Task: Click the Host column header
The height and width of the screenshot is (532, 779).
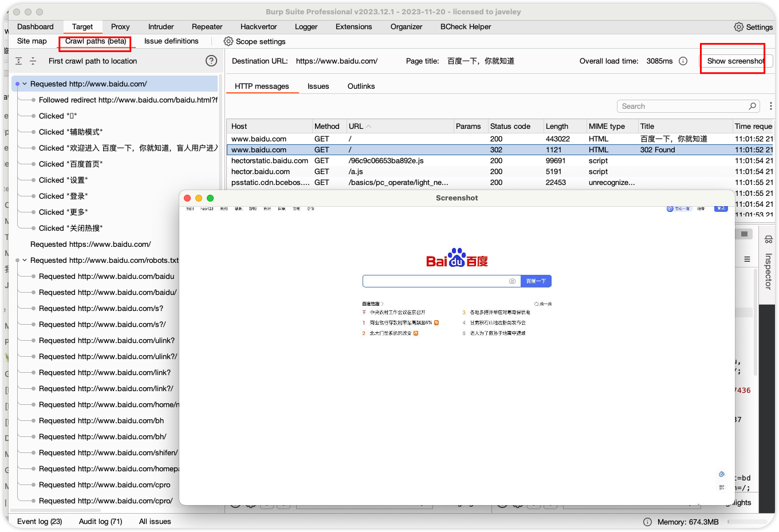Action: [x=269, y=127]
